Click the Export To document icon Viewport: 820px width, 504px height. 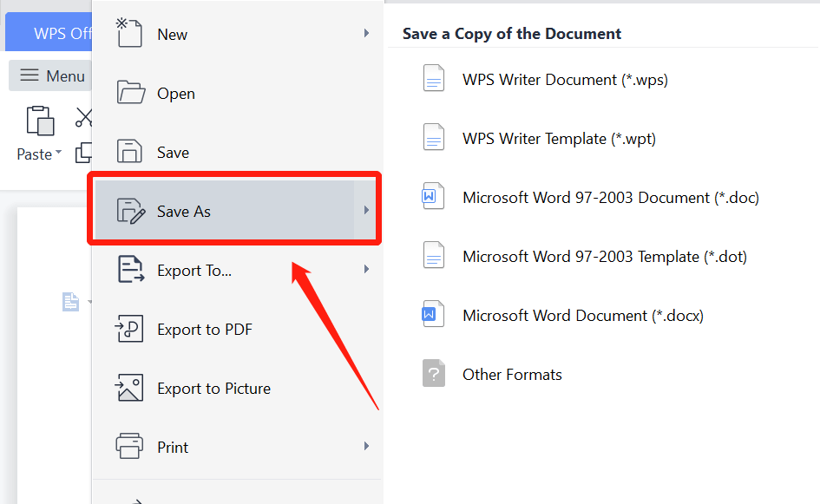pyautogui.click(x=131, y=269)
